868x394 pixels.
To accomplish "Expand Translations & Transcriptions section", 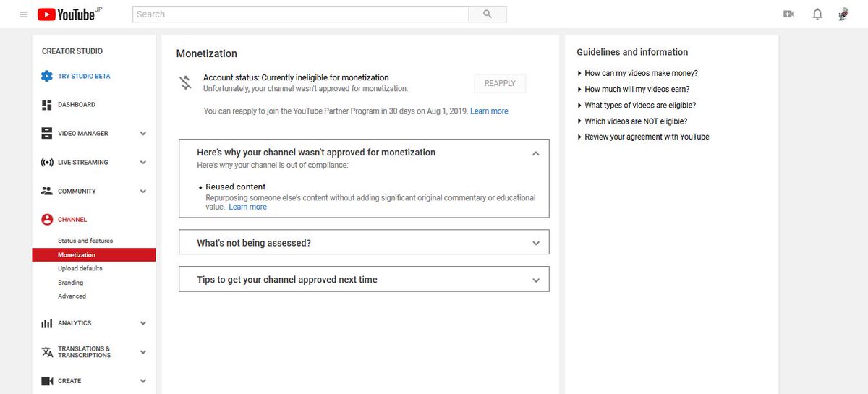I will tap(143, 352).
